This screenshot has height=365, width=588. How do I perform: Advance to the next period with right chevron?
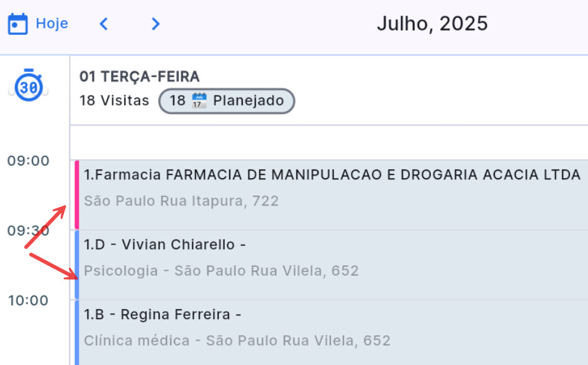point(155,24)
